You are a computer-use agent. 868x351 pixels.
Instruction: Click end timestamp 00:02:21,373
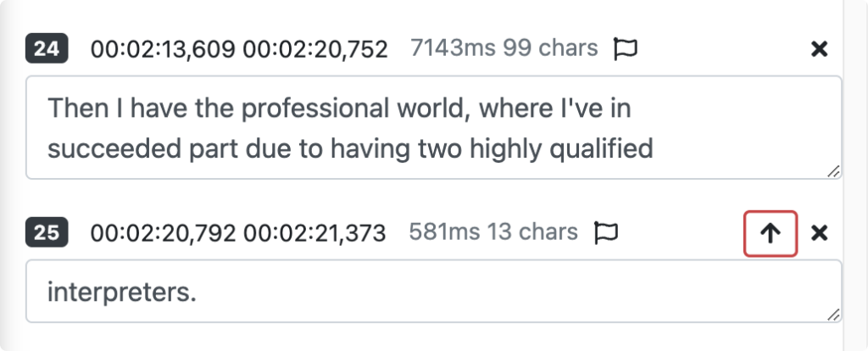pyautogui.click(x=314, y=231)
